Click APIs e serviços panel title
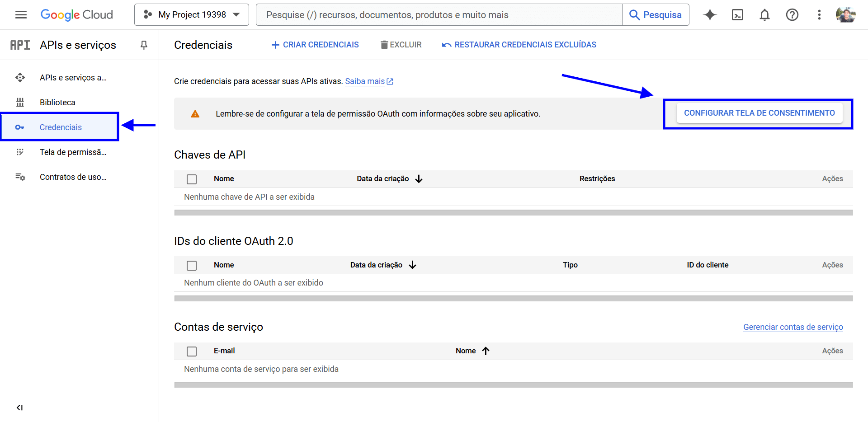Screen dimensions: 868x422 (78, 45)
